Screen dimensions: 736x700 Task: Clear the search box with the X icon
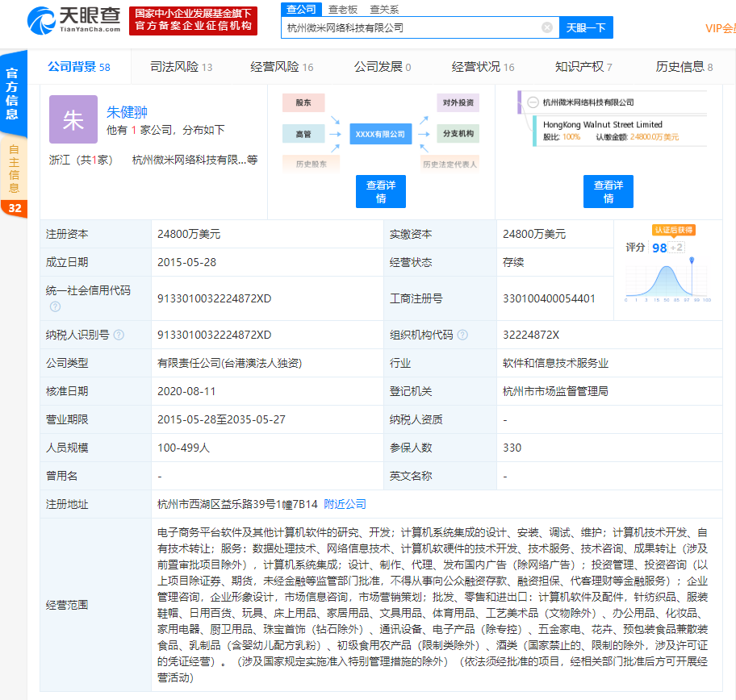tap(547, 27)
